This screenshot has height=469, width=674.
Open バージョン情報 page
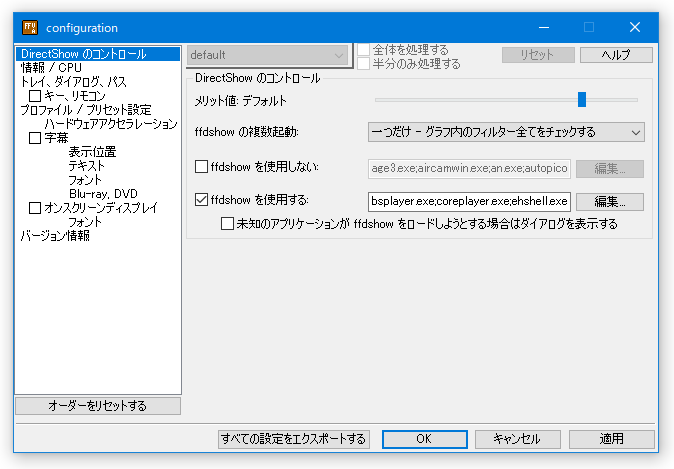pyautogui.click(x=55, y=236)
